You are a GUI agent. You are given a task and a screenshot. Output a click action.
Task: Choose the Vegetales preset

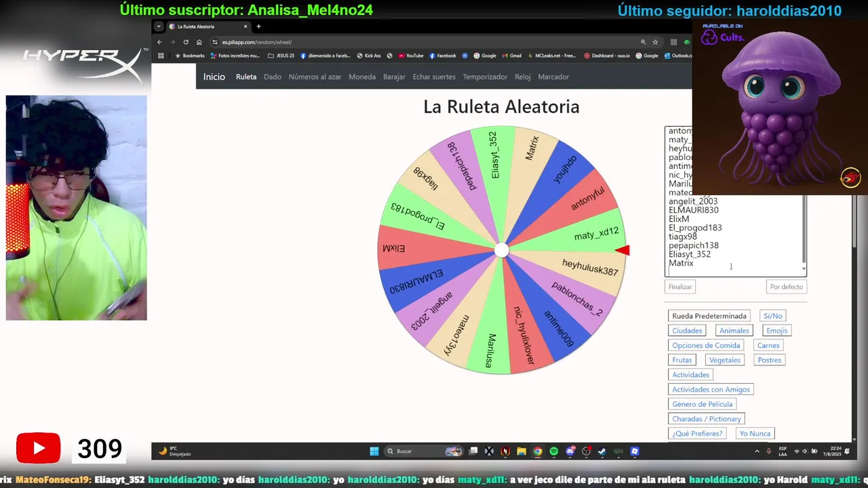[x=725, y=360]
